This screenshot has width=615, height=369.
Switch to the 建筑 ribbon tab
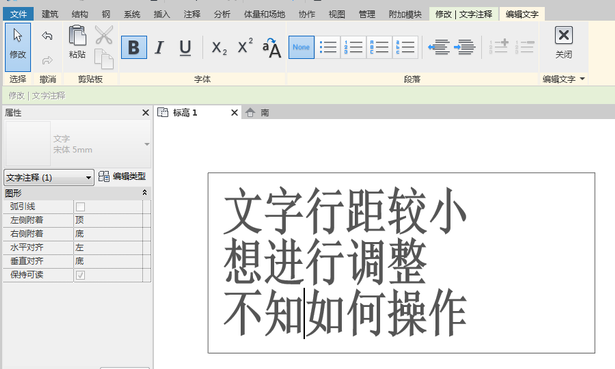(x=50, y=14)
